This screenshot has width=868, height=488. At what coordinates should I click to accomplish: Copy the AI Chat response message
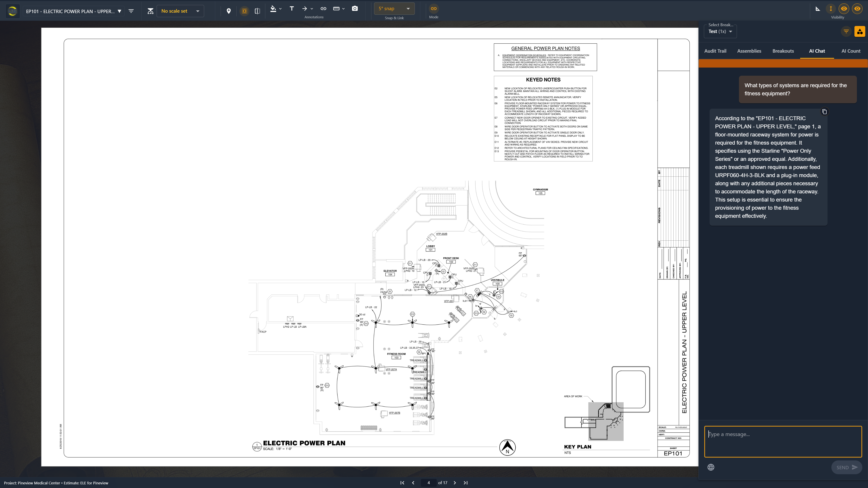(x=825, y=111)
